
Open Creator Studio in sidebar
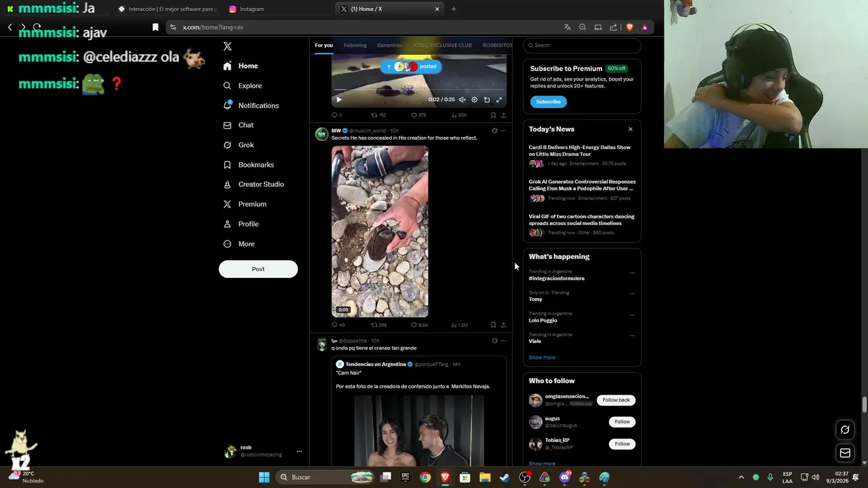tap(254, 184)
